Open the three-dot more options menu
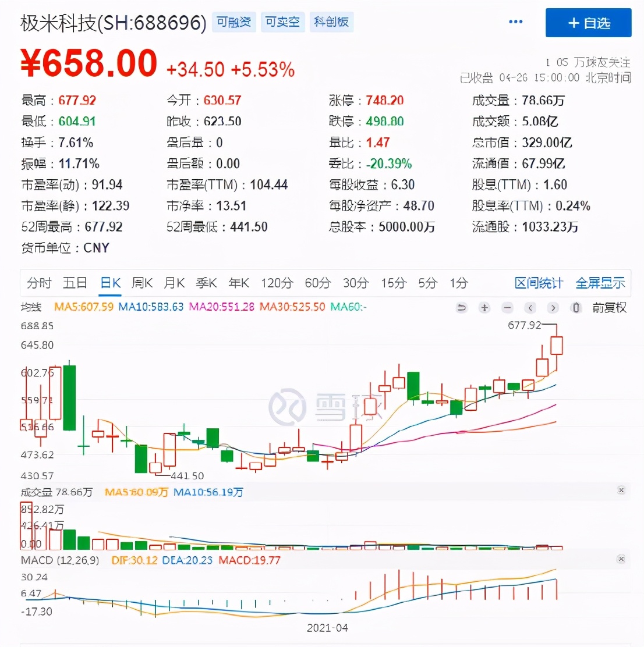This screenshot has height=647, width=644. pyautogui.click(x=516, y=22)
